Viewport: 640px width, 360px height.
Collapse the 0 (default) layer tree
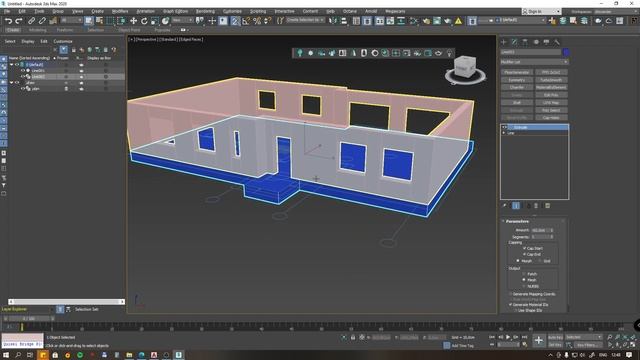tap(11, 64)
